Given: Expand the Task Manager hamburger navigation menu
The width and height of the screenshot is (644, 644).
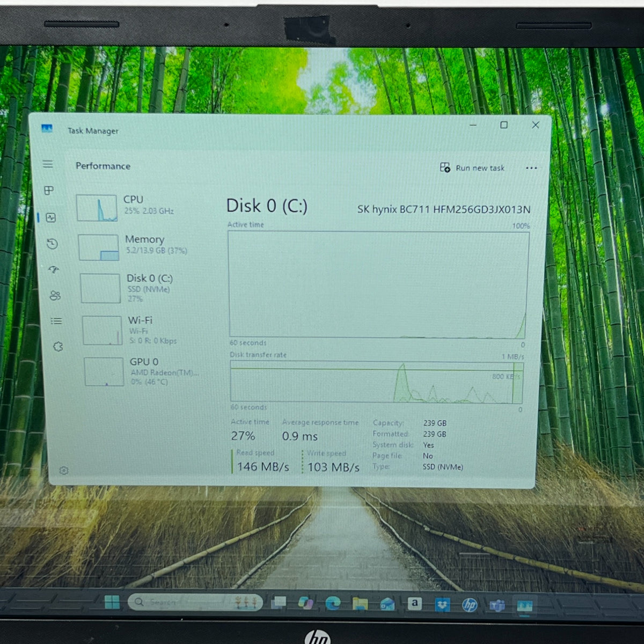Looking at the screenshot, I should [48, 164].
